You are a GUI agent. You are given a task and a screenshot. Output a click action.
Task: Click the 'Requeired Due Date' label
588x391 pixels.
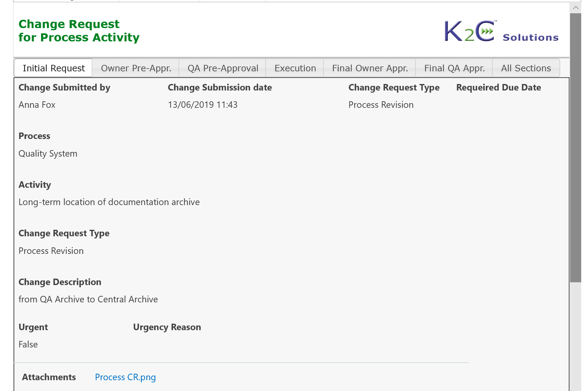[498, 87]
